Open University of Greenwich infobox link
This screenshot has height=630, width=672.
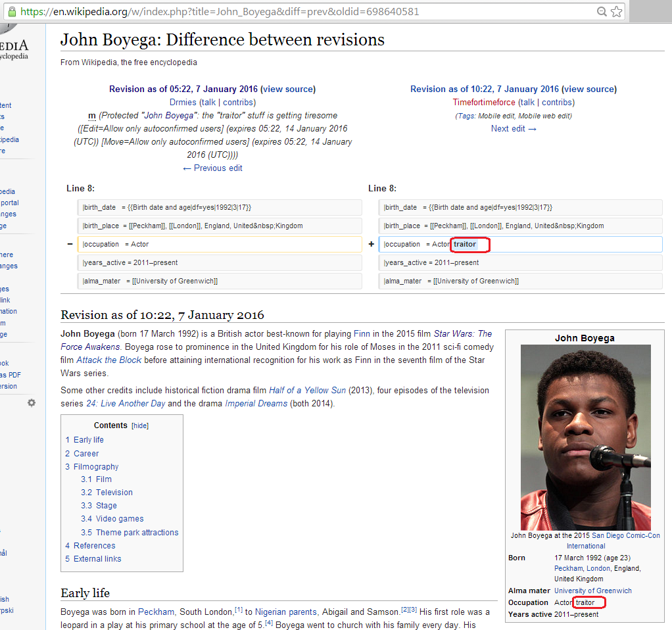point(592,591)
